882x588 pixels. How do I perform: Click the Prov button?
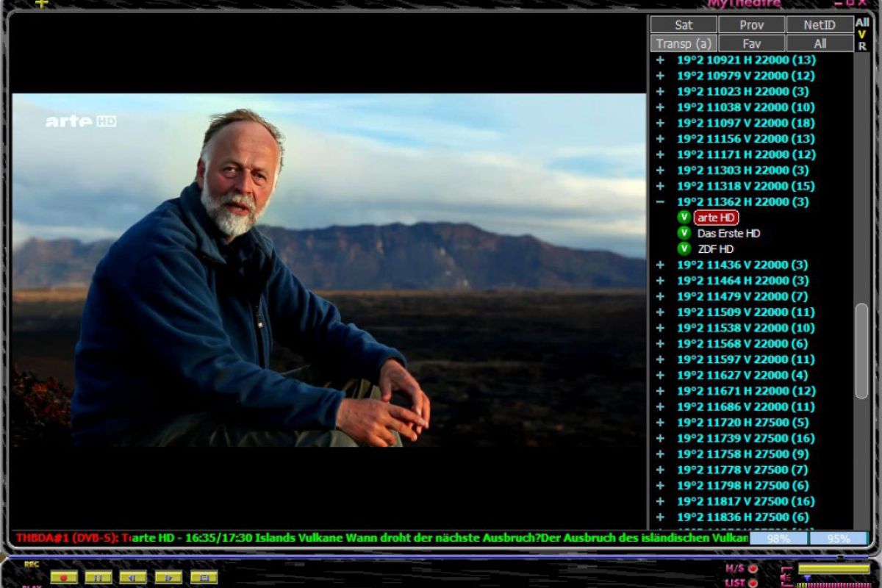751,25
